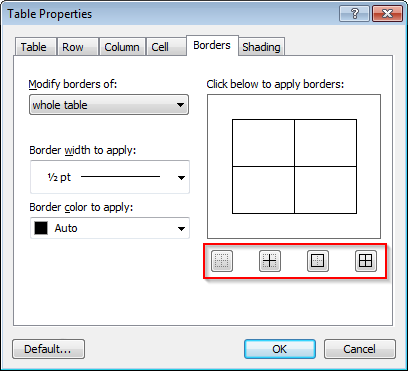The width and height of the screenshot is (408, 371).
Task: Apply the inside borders only preset
Action: click(270, 261)
